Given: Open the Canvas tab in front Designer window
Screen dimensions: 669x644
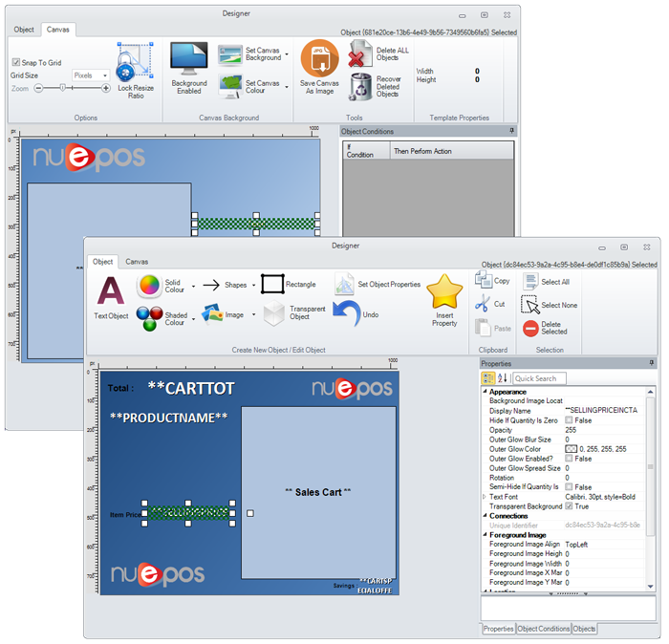Looking at the screenshot, I should point(137,261).
